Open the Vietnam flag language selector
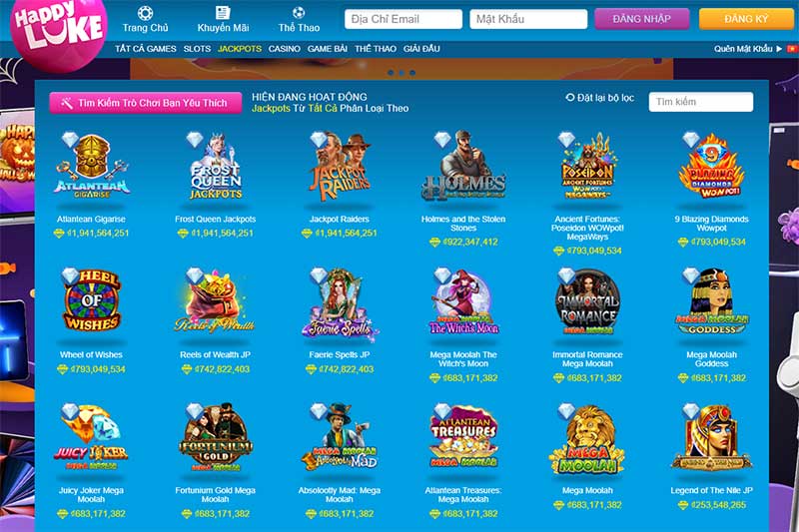This screenshot has height=532, width=799. (792, 49)
